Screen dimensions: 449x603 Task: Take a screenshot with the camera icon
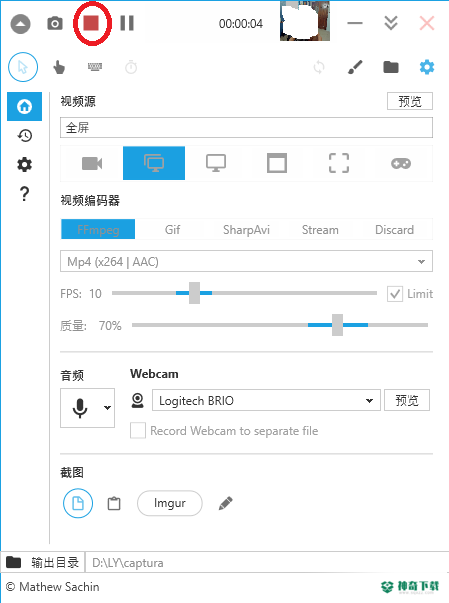click(55, 23)
